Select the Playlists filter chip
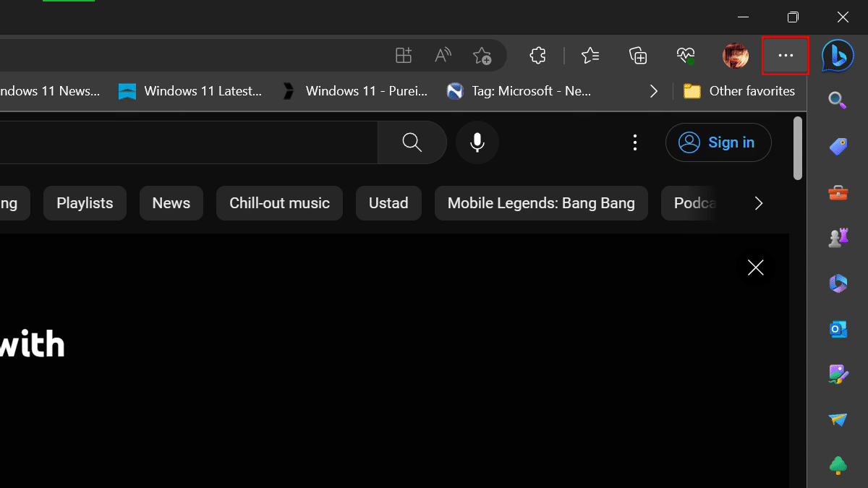Image resolution: width=868 pixels, height=488 pixels. (x=85, y=203)
